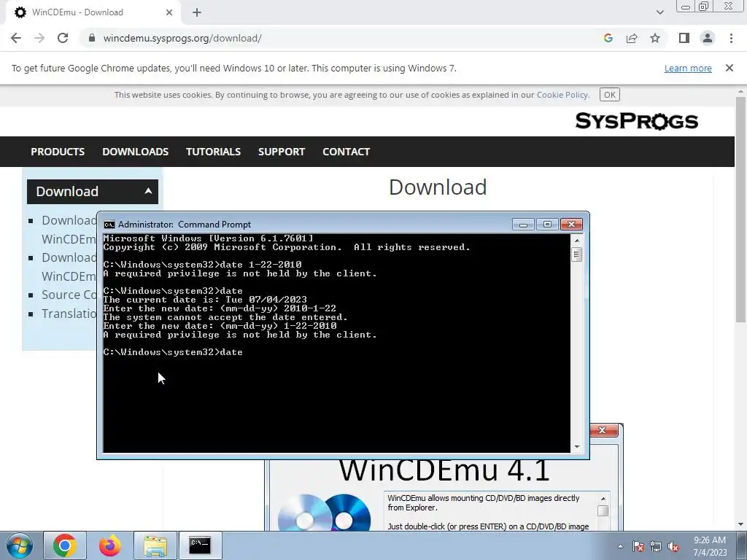Switch to Command Prompt taskbar button

pos(200,545)
